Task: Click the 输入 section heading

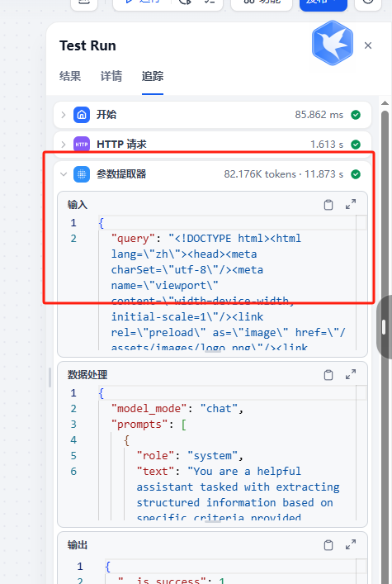Action: [77, 205]
